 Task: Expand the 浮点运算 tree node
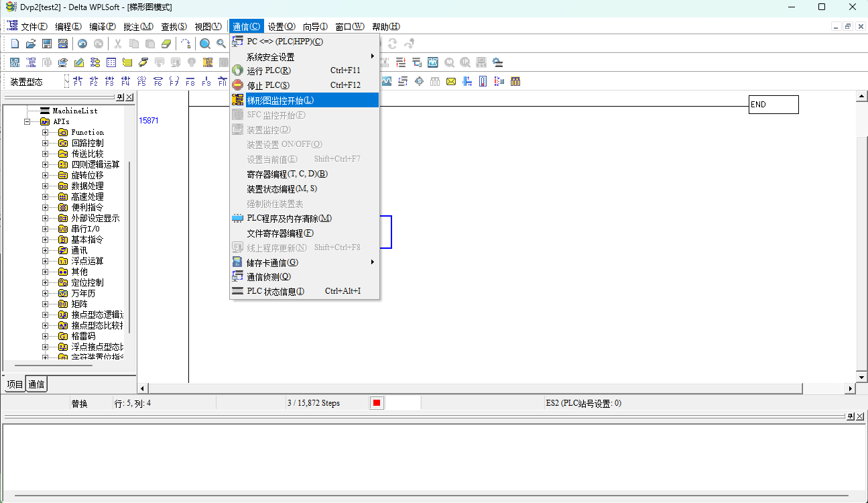[46, 261]
